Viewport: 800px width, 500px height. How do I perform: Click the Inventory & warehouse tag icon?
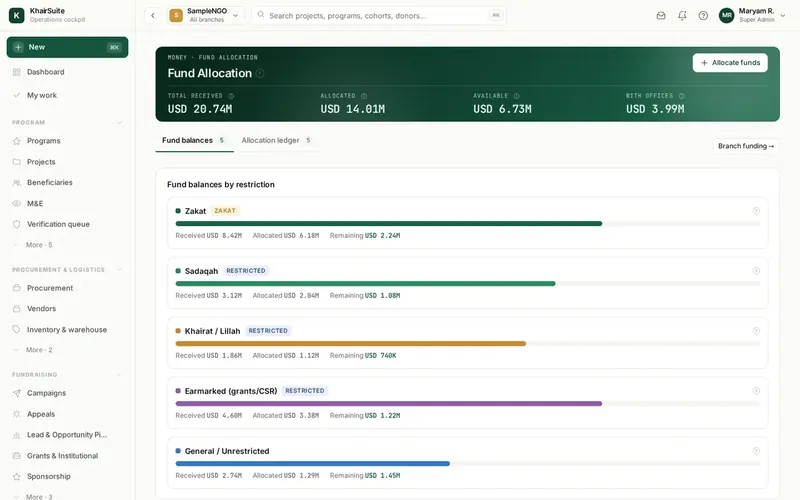[16, 330]
